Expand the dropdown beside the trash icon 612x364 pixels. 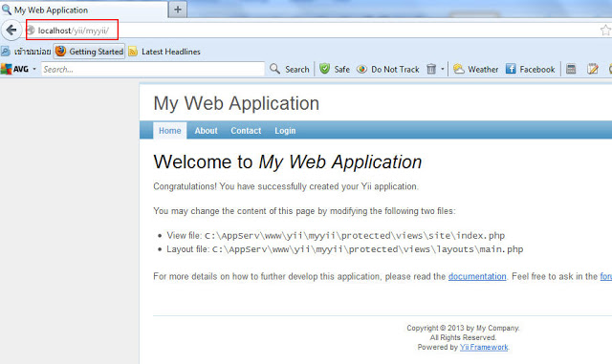[x=442, y=69]
